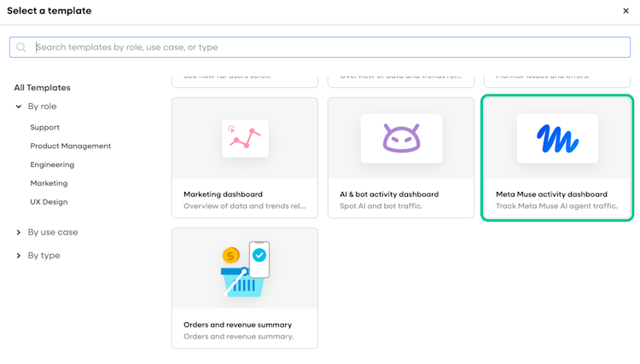Expand the By type chevron

[19, 256]
